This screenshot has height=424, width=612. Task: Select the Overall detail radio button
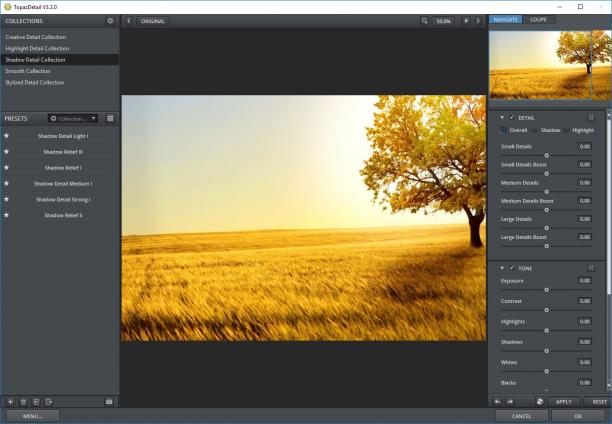[503, 130]
